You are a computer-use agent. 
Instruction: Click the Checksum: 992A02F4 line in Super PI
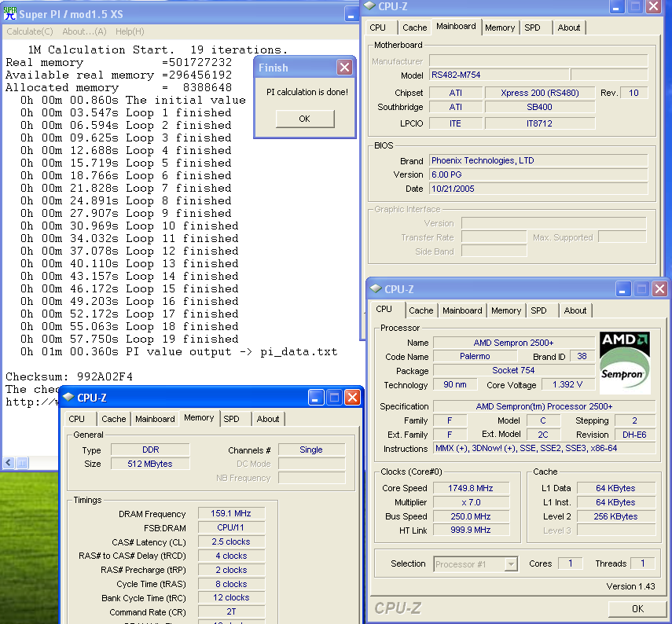pos(69,376)
